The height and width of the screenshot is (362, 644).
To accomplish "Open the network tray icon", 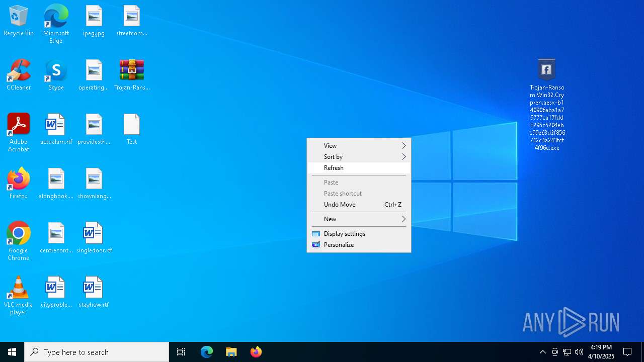I will pyautogui.click(x=567, y=352).
